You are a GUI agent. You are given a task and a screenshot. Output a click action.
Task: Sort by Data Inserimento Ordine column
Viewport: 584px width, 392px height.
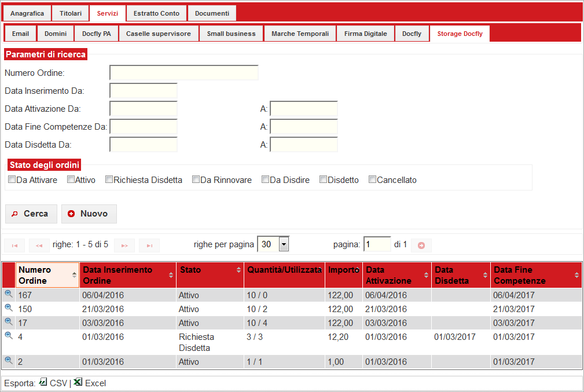[128, 275]
